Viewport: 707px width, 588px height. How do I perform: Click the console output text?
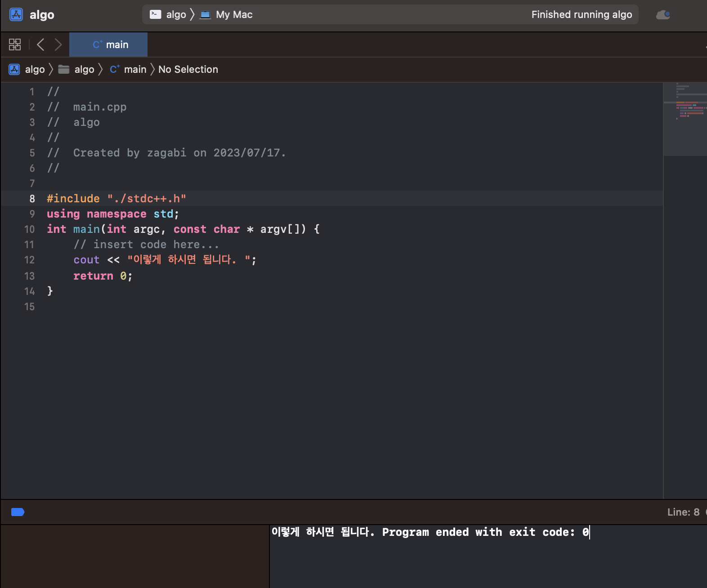point(430,532)
